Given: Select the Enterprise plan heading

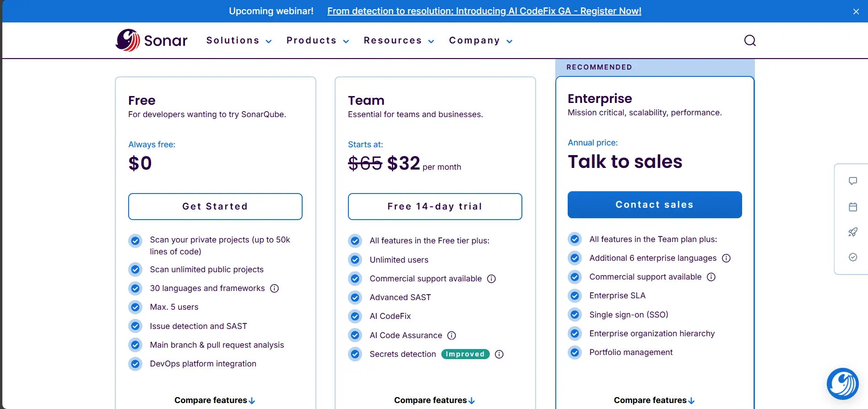Looking at the screenshot, I should click(600, 98).
